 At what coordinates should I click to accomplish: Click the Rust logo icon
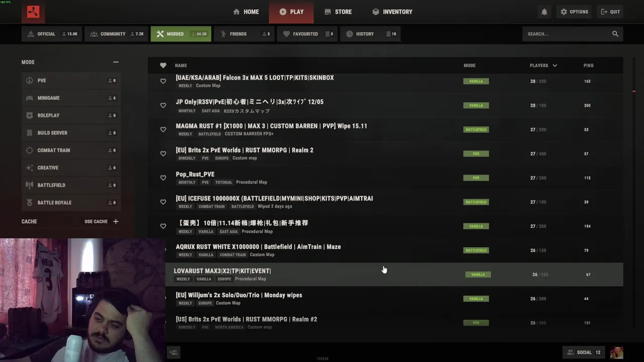[33, 12]
